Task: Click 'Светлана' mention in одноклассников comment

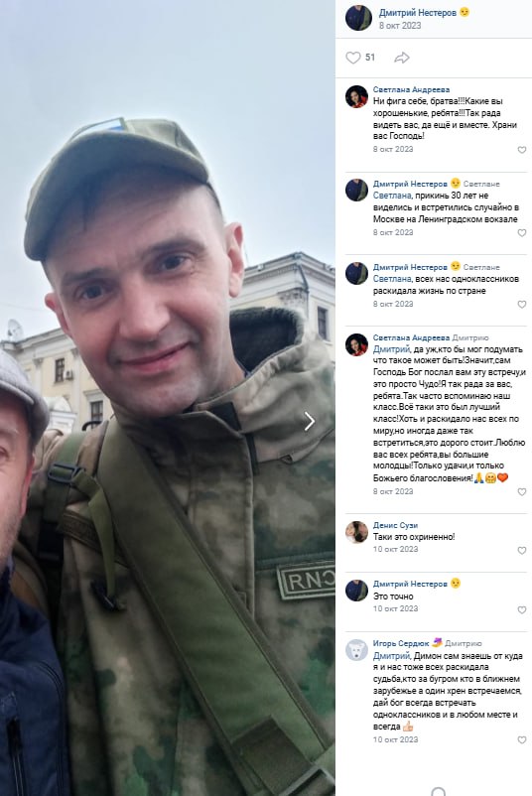Action: point(392,279)
